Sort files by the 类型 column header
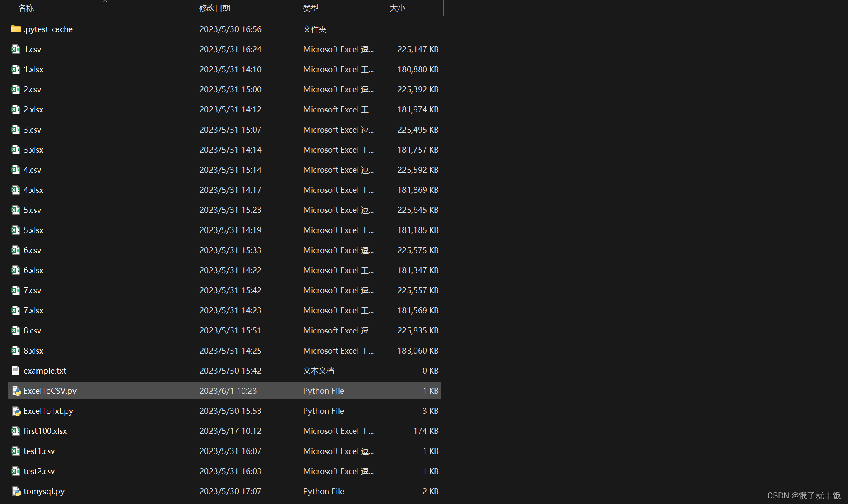The image size is (848, 504). tap(311, 8)
